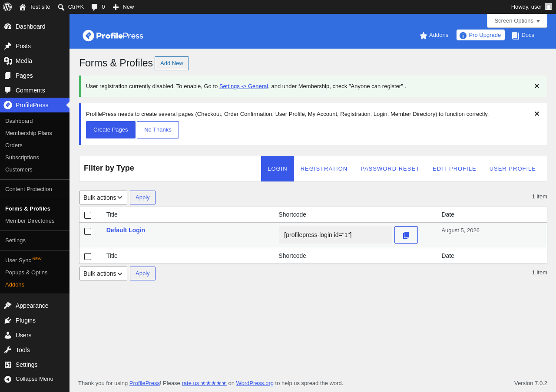
Task: Click the ProfilePress sidebar menu icon
Action: [8, 105]
